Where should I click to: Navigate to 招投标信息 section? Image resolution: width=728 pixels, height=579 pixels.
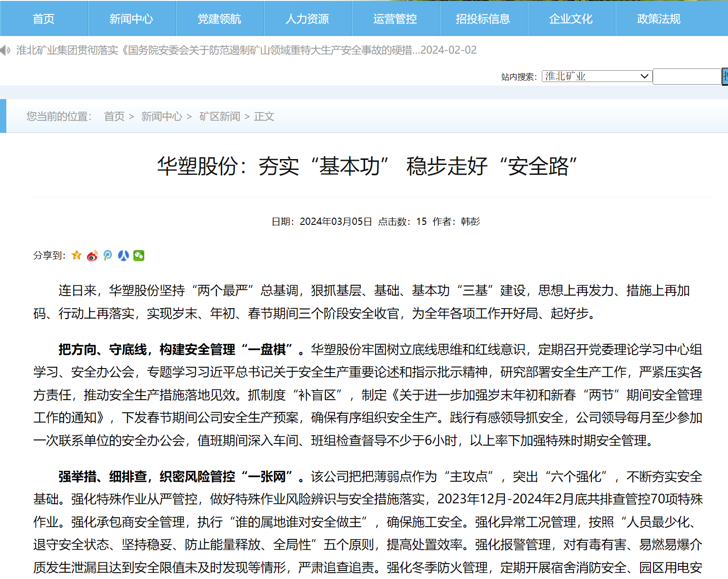[483, 19]
